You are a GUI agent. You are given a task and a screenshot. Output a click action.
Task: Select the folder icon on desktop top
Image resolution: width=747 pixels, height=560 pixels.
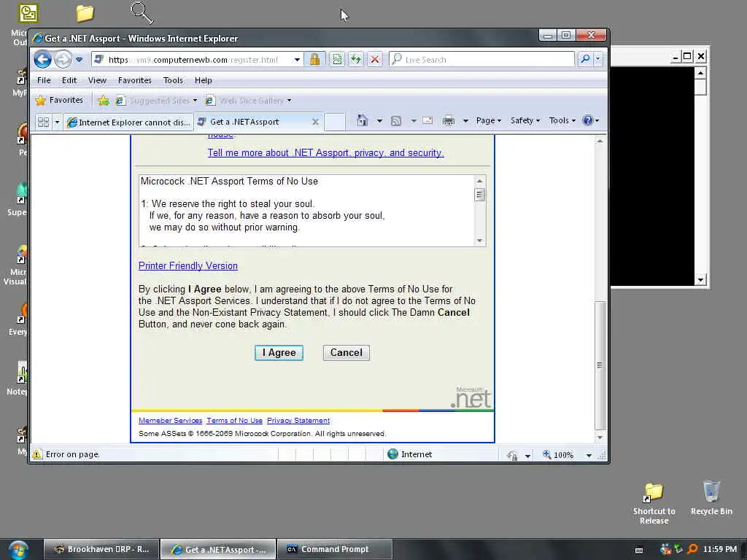pos(85,13)
